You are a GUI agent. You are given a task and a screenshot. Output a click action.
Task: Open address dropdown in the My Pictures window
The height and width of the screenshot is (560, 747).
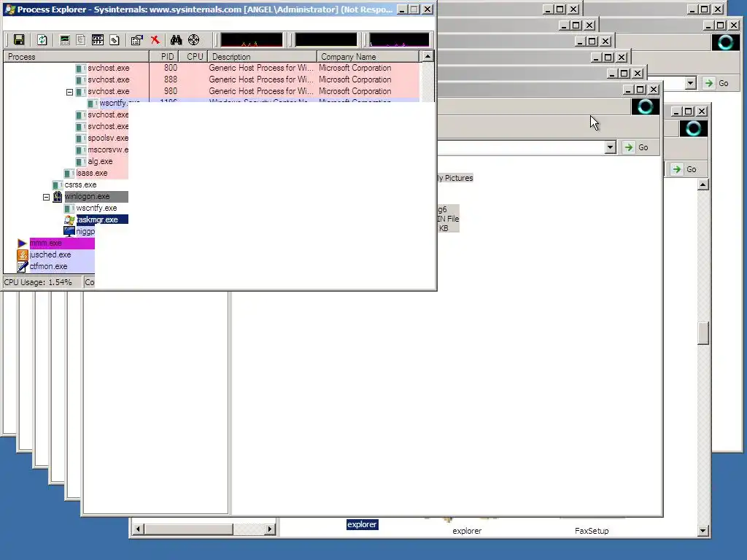click(x=611, y=147)
